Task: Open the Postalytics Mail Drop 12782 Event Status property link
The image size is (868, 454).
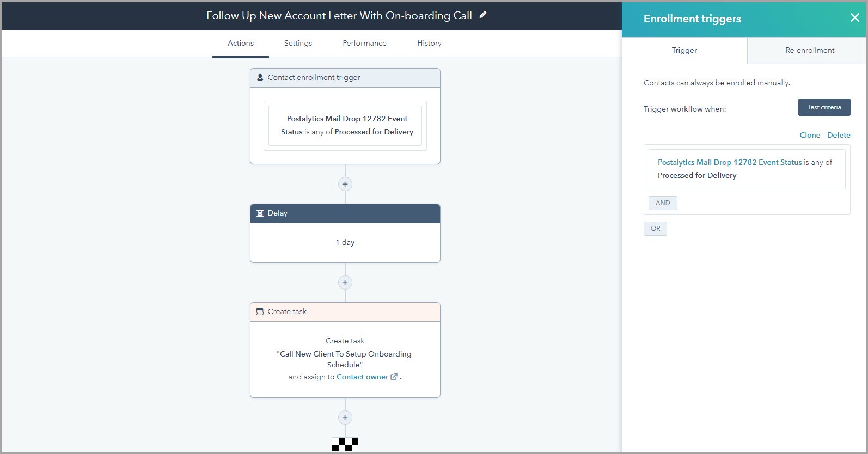Action: (x=730, y=162)
